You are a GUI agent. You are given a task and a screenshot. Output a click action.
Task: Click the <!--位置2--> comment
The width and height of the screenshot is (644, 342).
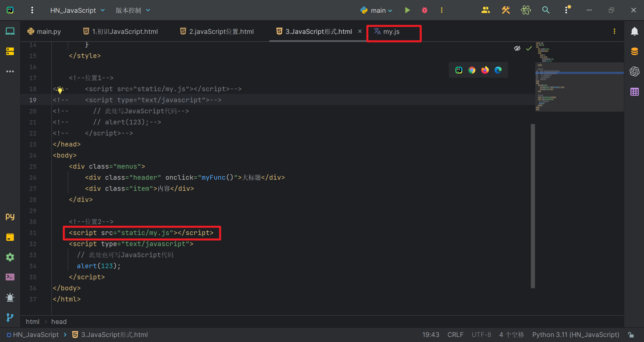[91, 222]
